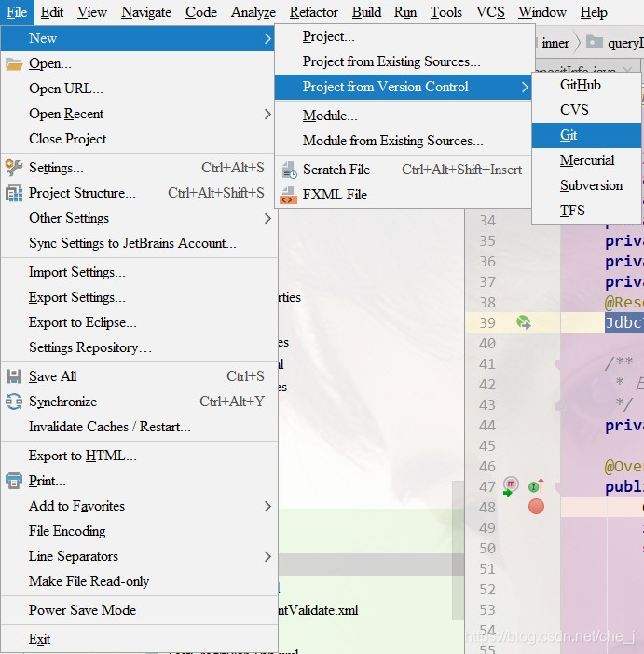Click the Open folder icon
644x654 pixels.
pos(14,63)
